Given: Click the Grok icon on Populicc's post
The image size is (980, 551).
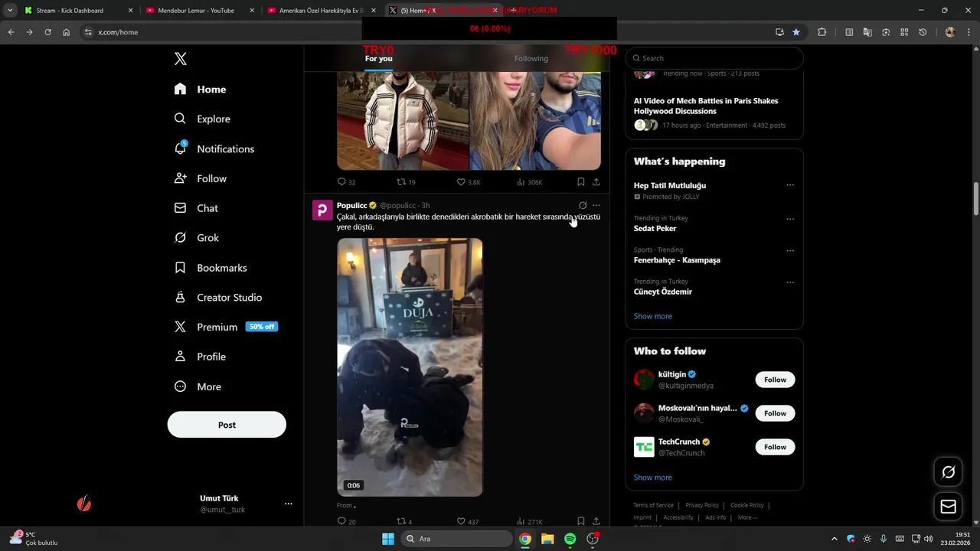Looking at the screenshot, I should (583, 205).
